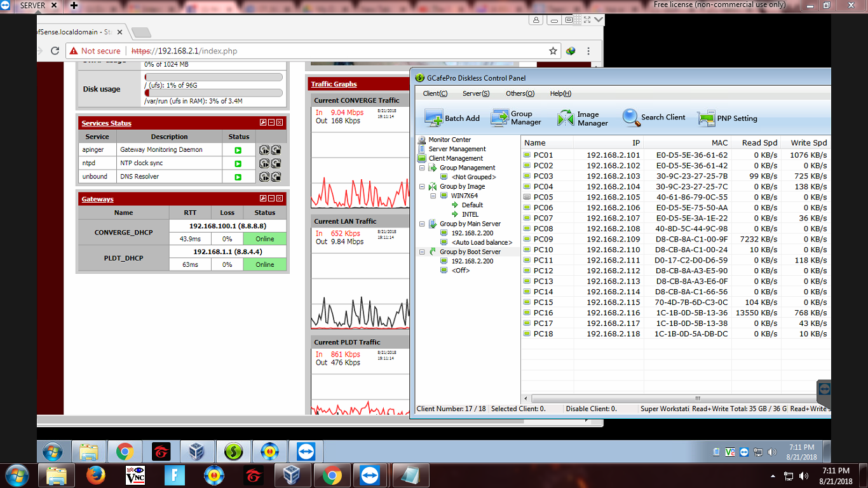Click the Gateways widget wrench icon
The image size is (868, 488).
point(263,199)
